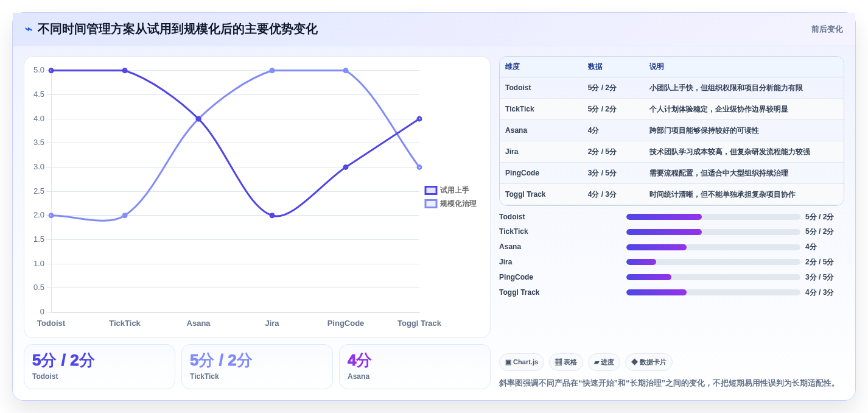
Task: Click the 数据 column header
Action: coord(595,67)
